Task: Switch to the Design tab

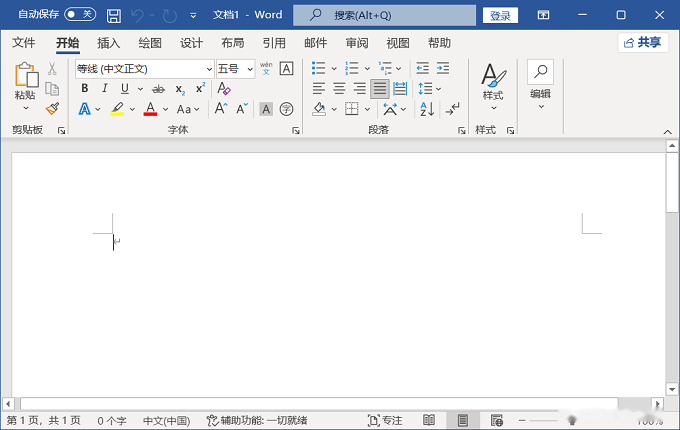Action: click(191, 43)
